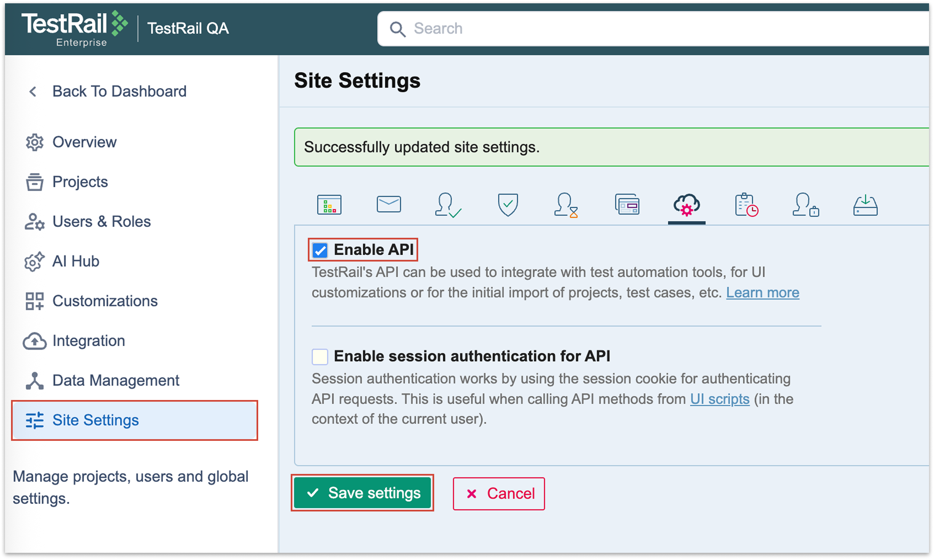Open the UI scripts link
The height and width of the screenshot is (560, 934).
[719, 399]
